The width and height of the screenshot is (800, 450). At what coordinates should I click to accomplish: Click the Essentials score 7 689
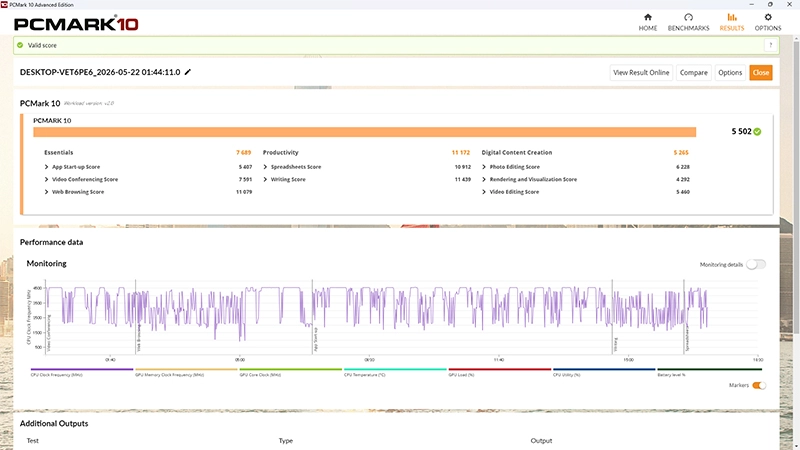point(243,153)
